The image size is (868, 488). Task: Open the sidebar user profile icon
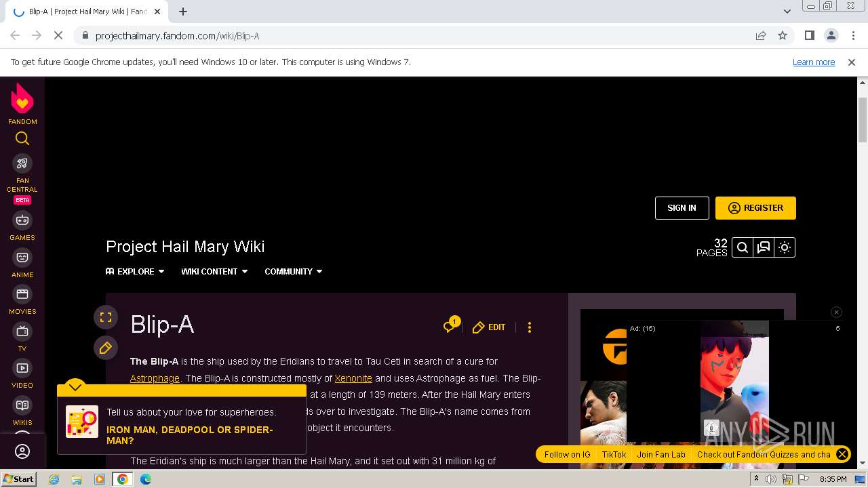22,451
